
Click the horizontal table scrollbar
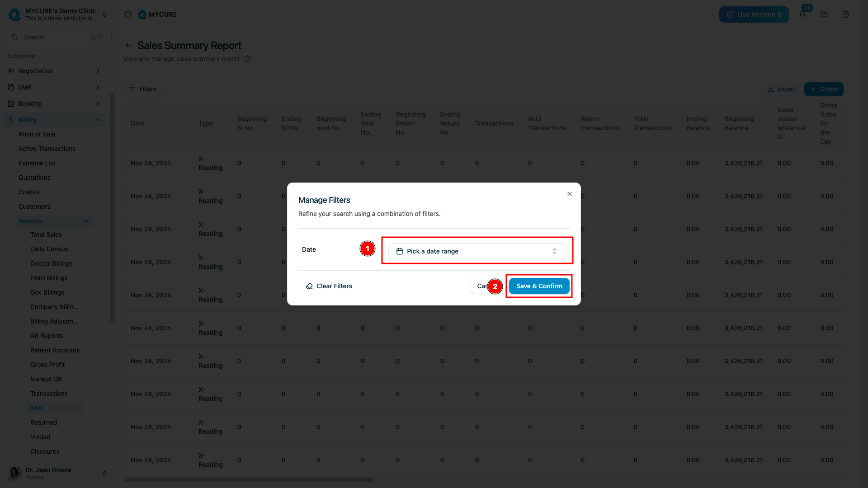click(249, 480)
